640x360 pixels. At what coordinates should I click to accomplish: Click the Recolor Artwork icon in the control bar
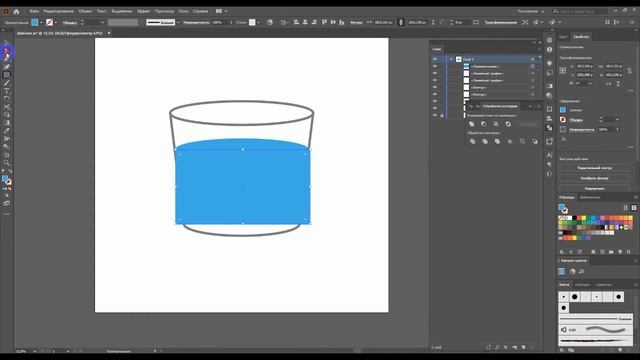pyautogui.click(x=270, y=22)
